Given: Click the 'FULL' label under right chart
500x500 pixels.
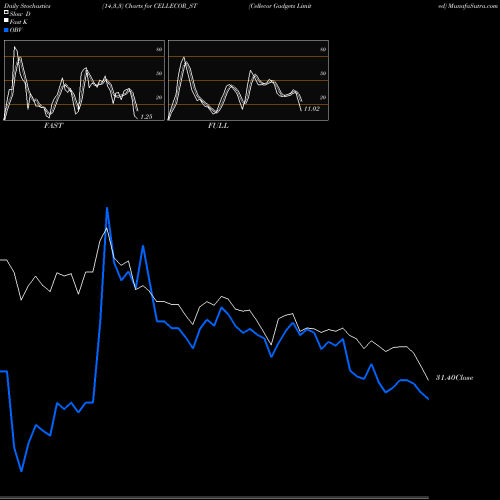Looking at the screenshot, I should point(219,126).
